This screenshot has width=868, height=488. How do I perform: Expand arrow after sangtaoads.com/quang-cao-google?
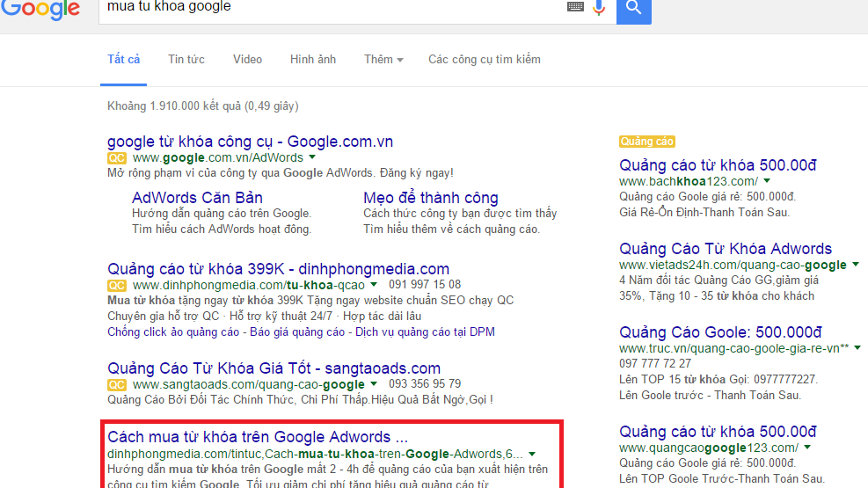click(x=374, y=384)
